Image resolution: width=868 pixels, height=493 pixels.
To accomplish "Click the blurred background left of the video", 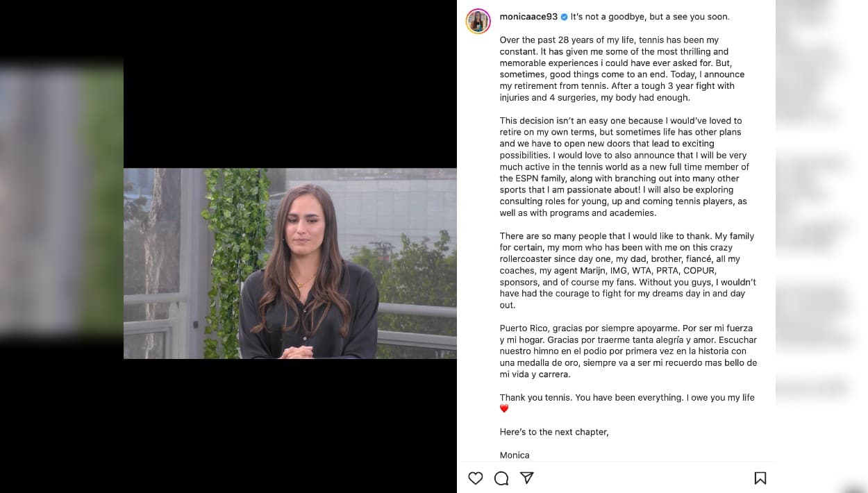I will pos(61,201).
